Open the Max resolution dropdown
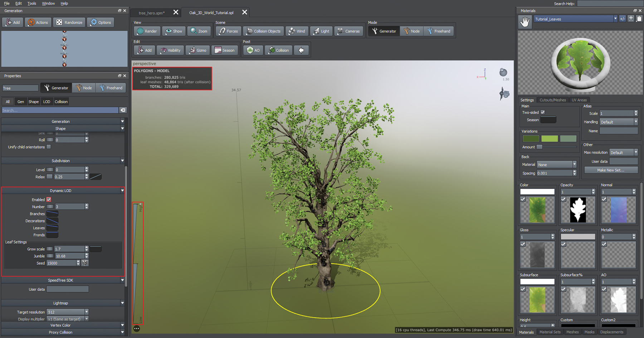Viewport: 644px width, 338px height. tap(624, 152)
